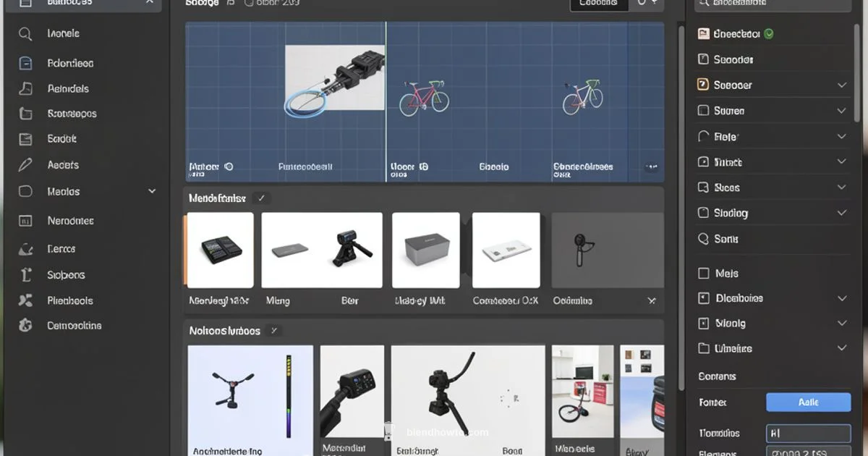The image size is (868, 456).
Task: Click the blue value slider at the bottom right
Action: 809,402
